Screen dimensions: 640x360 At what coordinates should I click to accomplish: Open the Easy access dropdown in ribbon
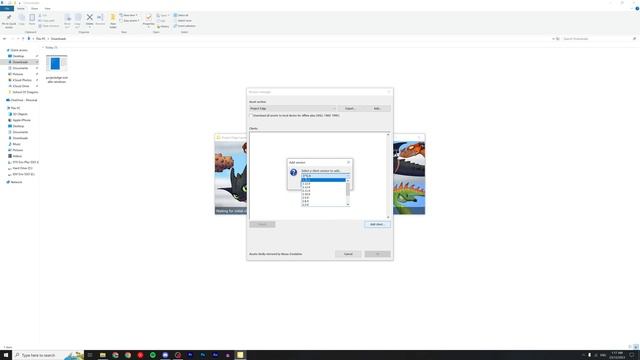click(x=129, y=20)
